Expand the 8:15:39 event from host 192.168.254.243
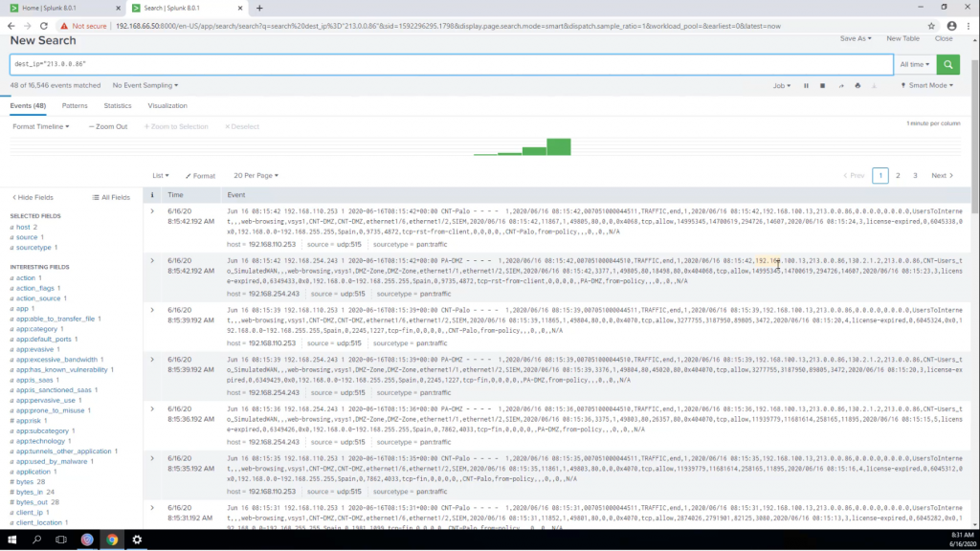The image size is (980, 551). (152, 360)
